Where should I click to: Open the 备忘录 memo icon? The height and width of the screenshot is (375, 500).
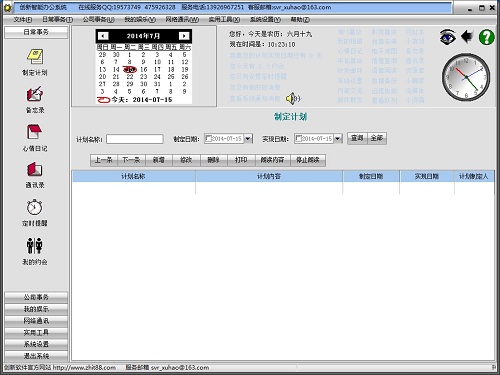tap(35, 94)
